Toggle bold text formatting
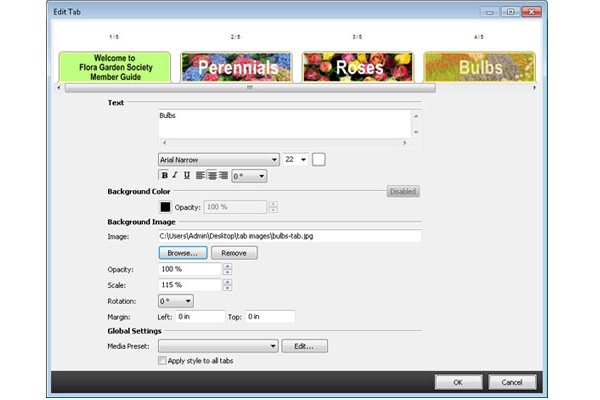 163,176
